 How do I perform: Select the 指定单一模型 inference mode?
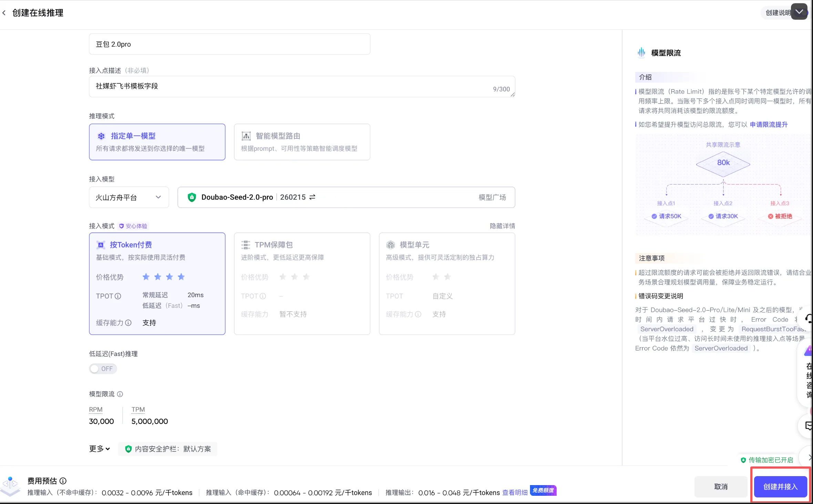(x=157, y=142)
